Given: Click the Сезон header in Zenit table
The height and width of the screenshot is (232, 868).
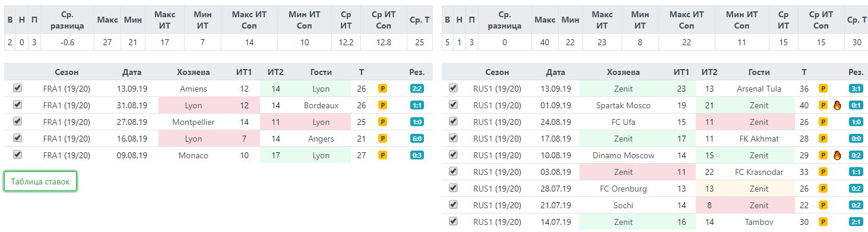Looking at the screenshot, I should 497,72.
